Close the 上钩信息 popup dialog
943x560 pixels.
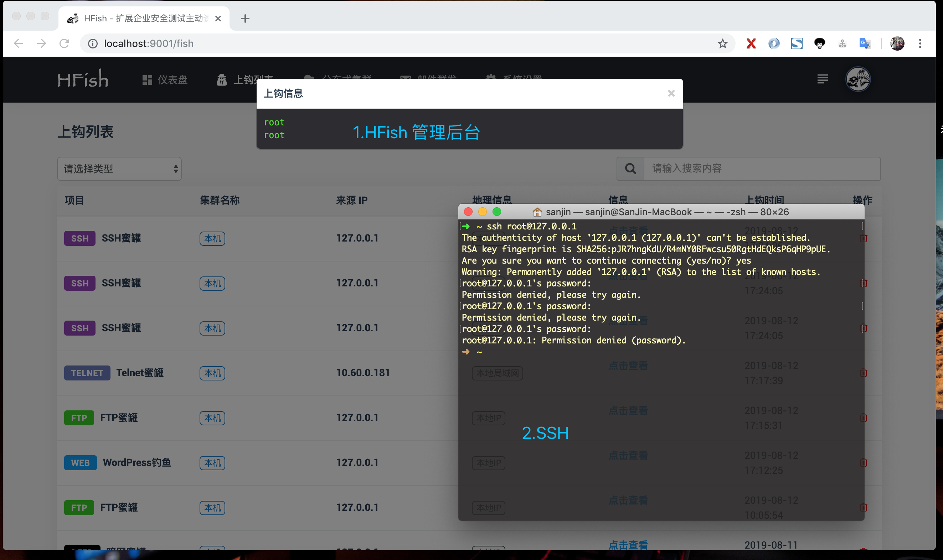[x=671, y=93]
